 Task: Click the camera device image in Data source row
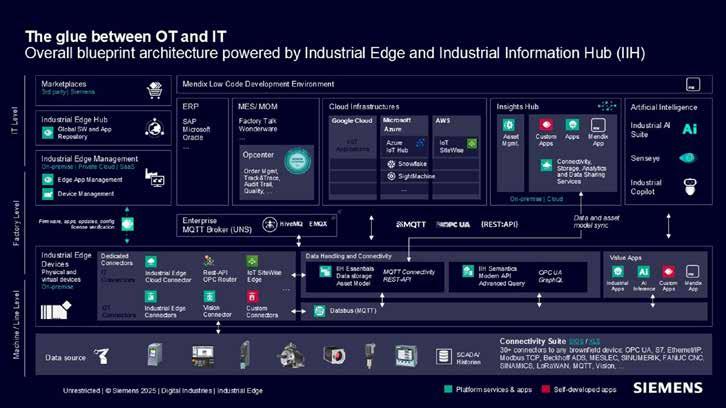pos(334,356)
